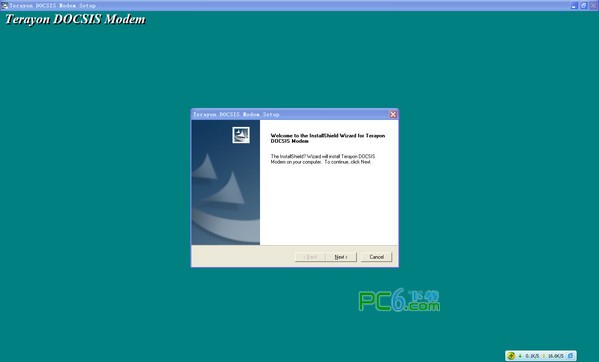Viewport: 599px width, 362px height.
Task: Click the setup icon in the outer title bar
Action: click(x=5, y=5)
